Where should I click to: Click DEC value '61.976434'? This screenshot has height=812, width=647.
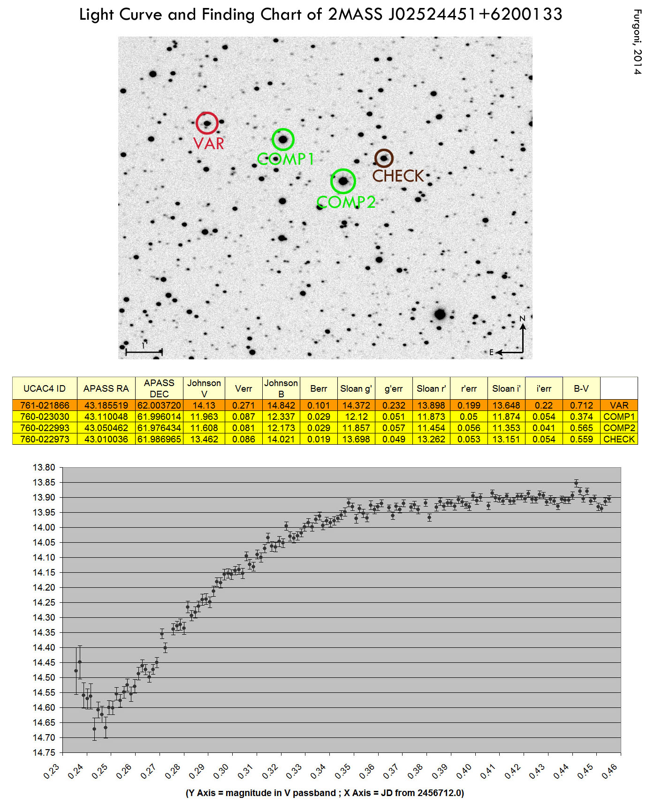click(159, 428)
